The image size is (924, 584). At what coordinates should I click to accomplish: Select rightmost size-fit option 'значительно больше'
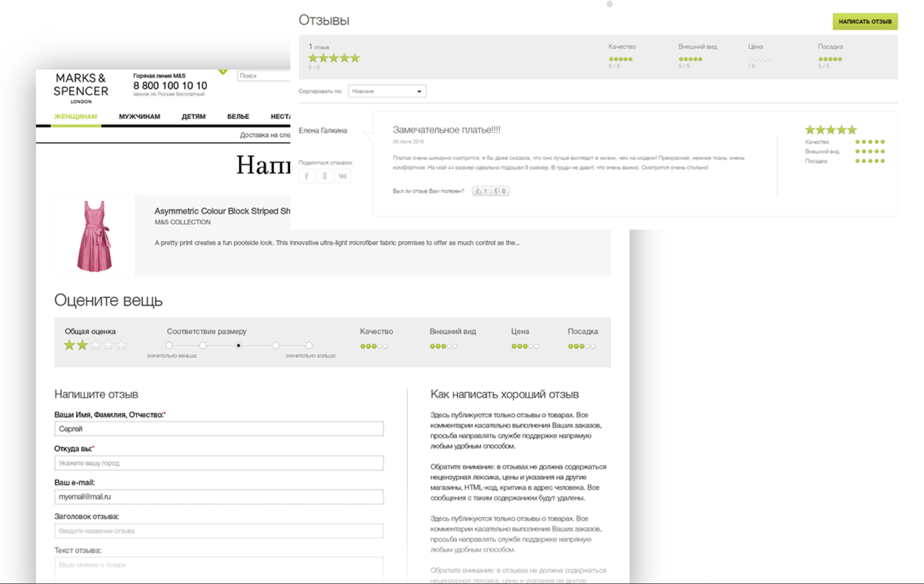tap(309, 346)
